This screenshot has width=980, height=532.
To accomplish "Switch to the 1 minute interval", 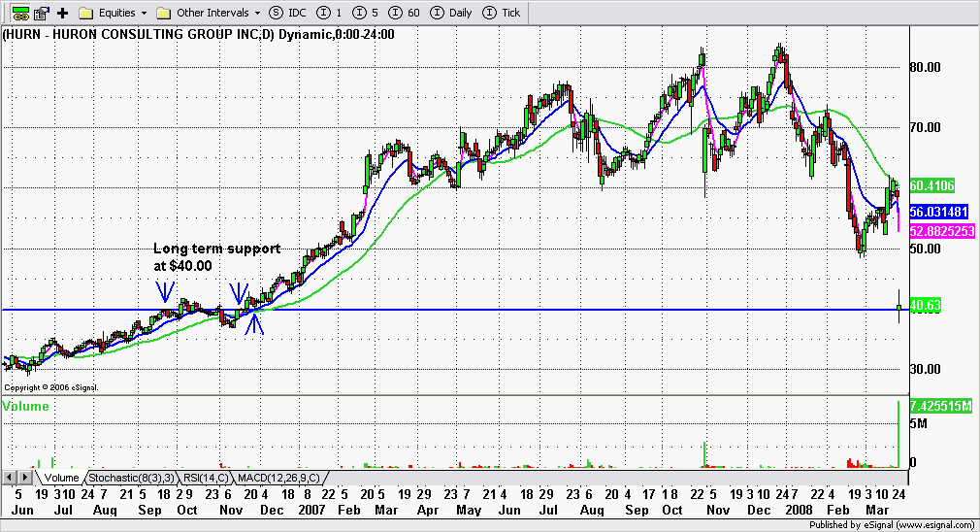I will (329, 13).
